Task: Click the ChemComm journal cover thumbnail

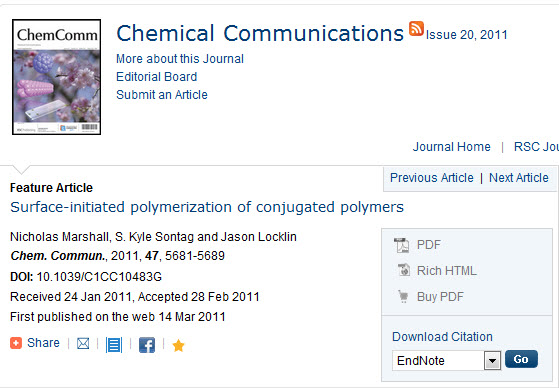Action: (57, 77)
